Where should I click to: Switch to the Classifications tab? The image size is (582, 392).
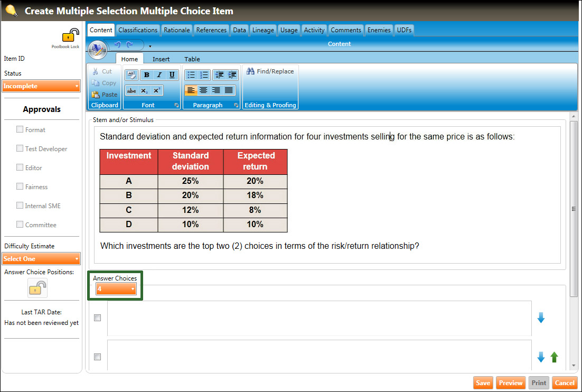pyautogui.click(x=138, y=30)
